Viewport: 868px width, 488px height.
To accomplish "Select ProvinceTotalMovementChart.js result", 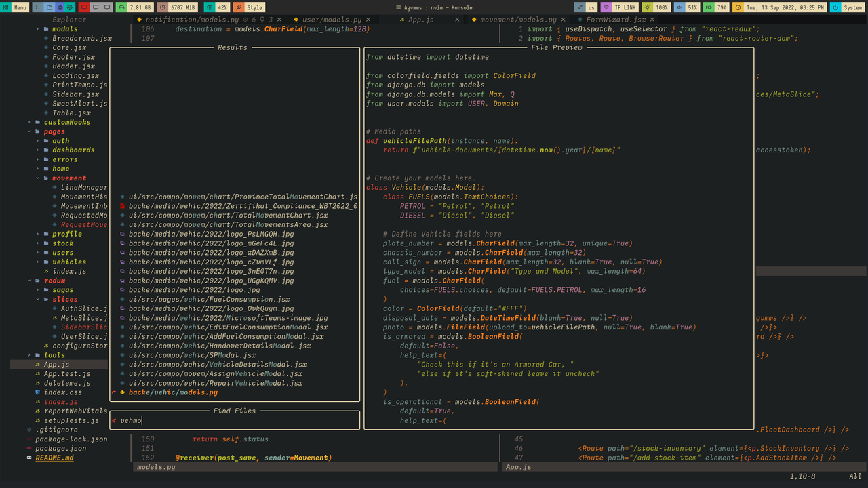I will coord(243,197).
